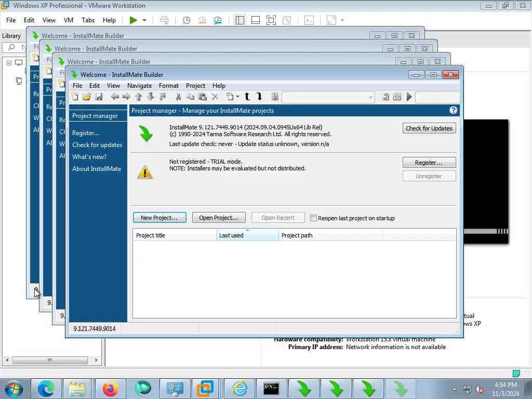Click the Paste clipboard toolbar icon
532x399 pixels.
click(x=203, y=97)
